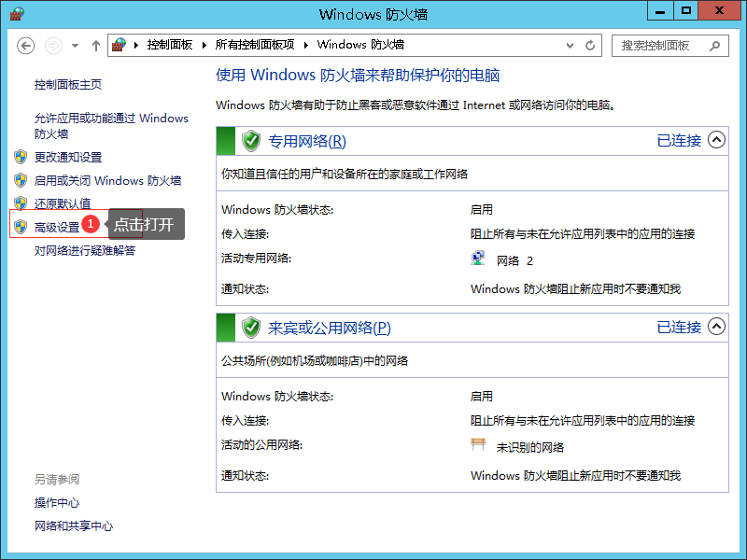Click shield icon beside 还原默认值
This screenshot has height=560, width=747.
tap(21, 203)
